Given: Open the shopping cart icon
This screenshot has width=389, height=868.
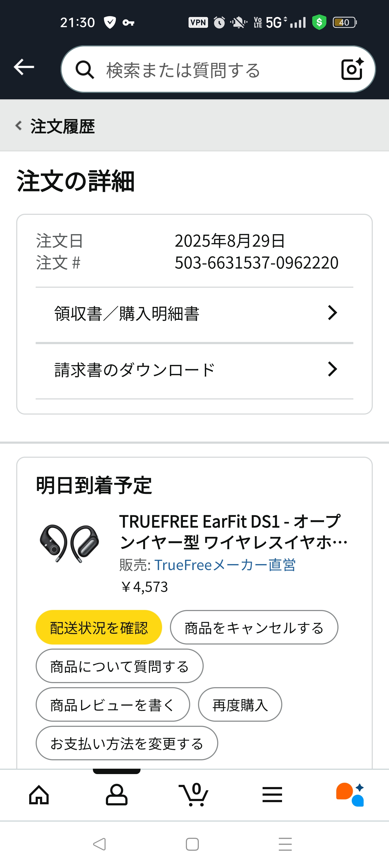Looking at the screenshot, I should (194, 795).
